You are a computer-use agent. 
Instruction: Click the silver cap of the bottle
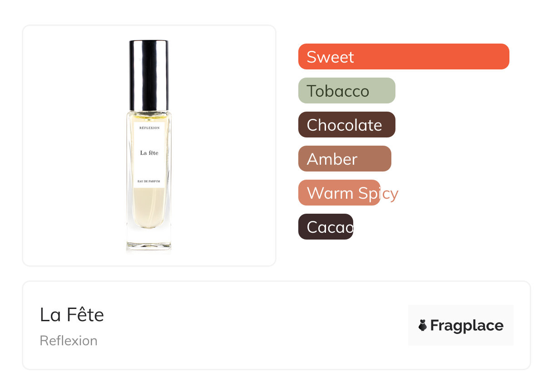[x=149, y=75]
